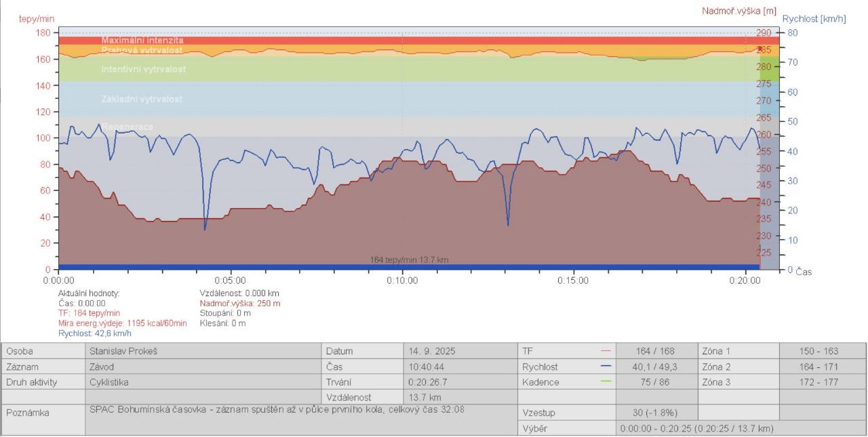
Task: Click the green Kadence legend line
Action: click(x=606, y=382)
